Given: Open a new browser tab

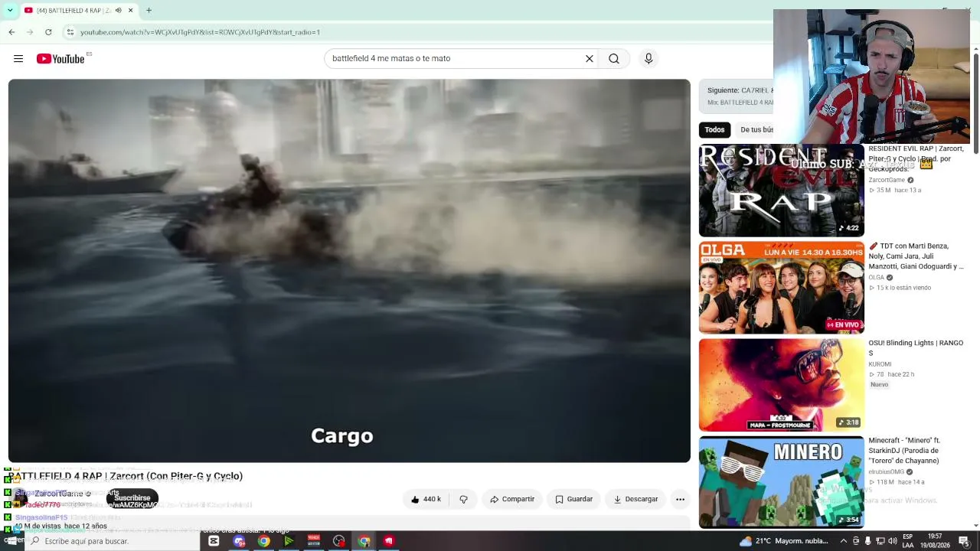Looking at the screenshot, I should click(149, 11).
